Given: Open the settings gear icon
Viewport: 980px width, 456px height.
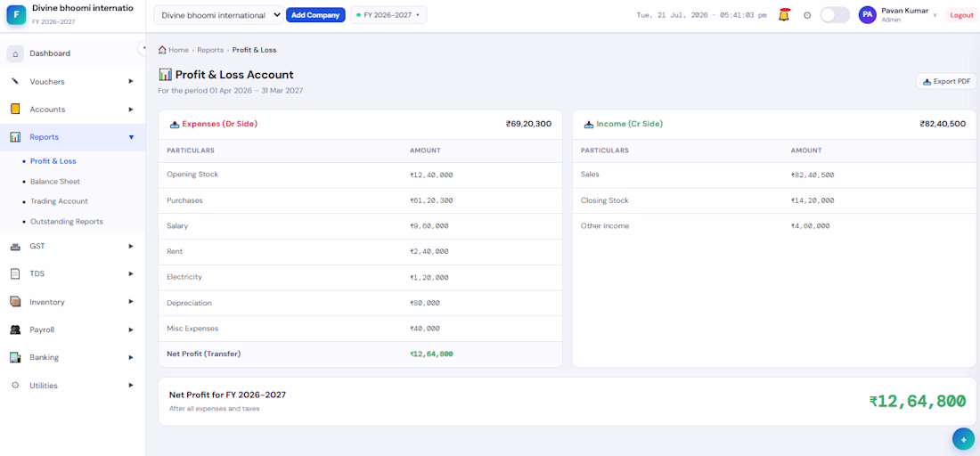Looking at the screenshot, I should (x=807, y=15).
